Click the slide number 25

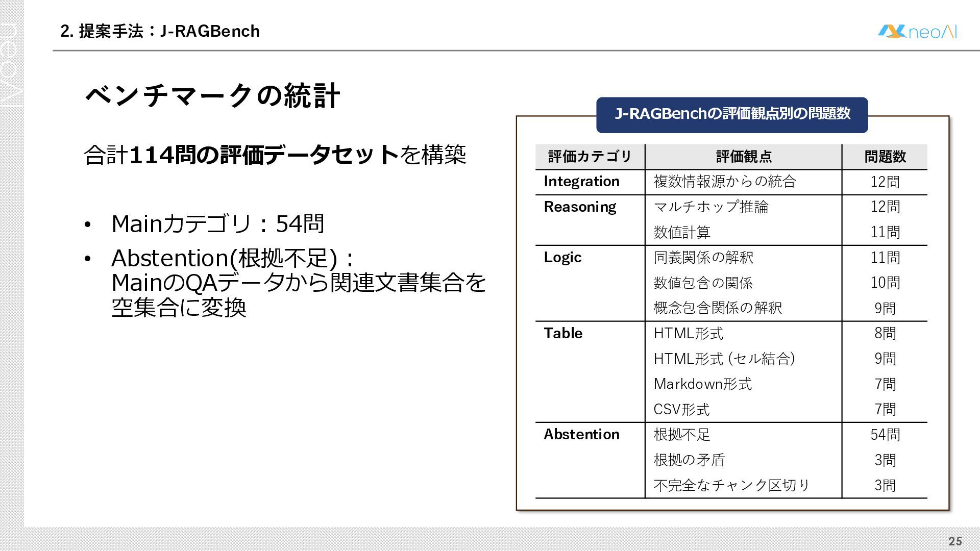point(955,541)
